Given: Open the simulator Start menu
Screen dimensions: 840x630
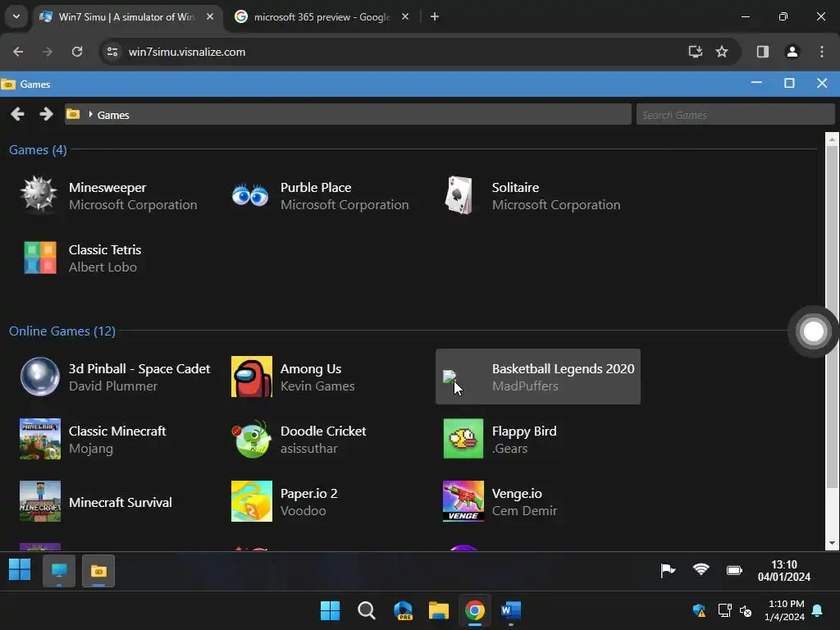Looking at the screenshot, I should tap(20, 569).
